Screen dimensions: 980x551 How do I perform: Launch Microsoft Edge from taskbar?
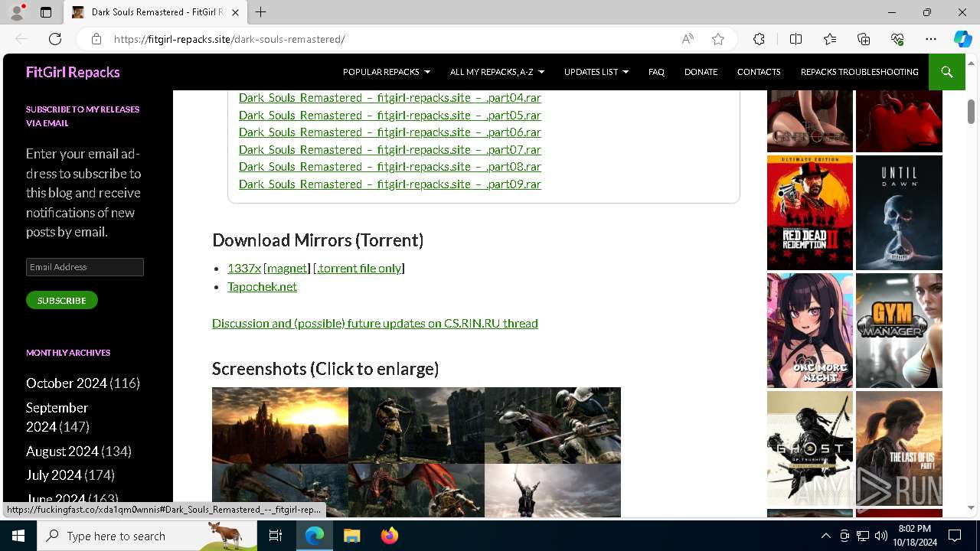pos(315,536)
